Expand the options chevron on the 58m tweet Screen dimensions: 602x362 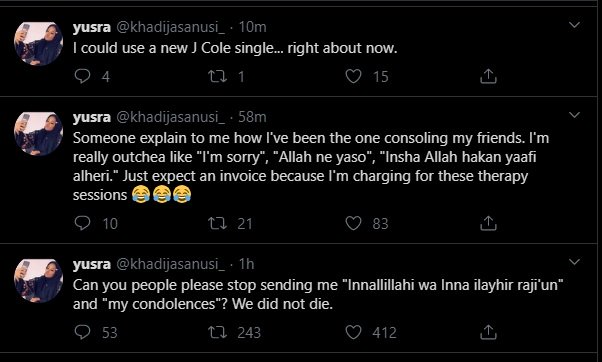[x=574, y=115]
